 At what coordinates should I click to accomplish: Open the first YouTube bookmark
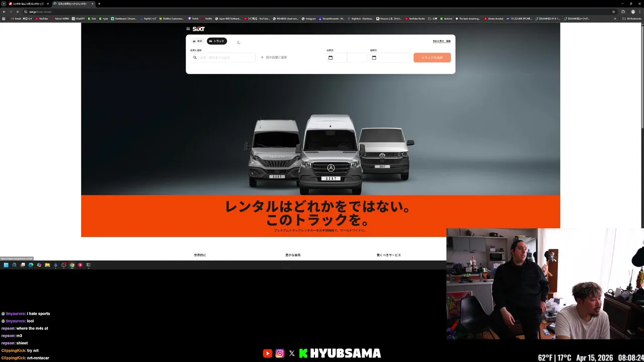click(42, 19)
